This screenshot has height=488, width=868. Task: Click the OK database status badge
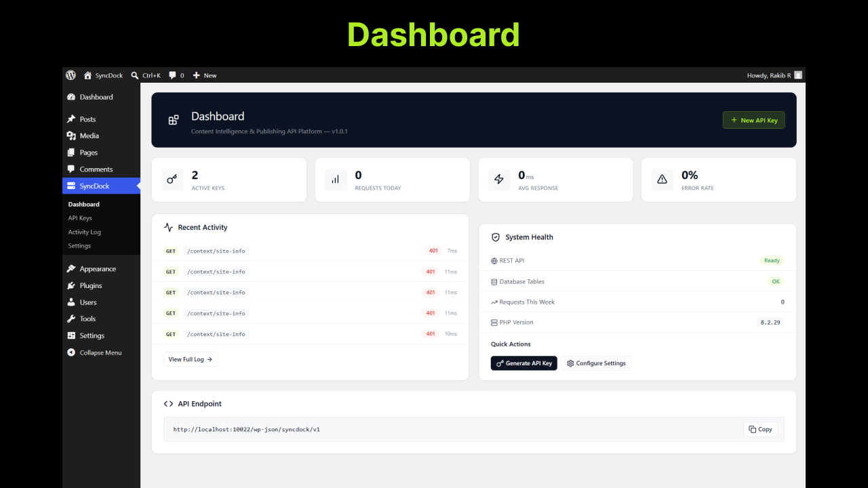(776, 281)
